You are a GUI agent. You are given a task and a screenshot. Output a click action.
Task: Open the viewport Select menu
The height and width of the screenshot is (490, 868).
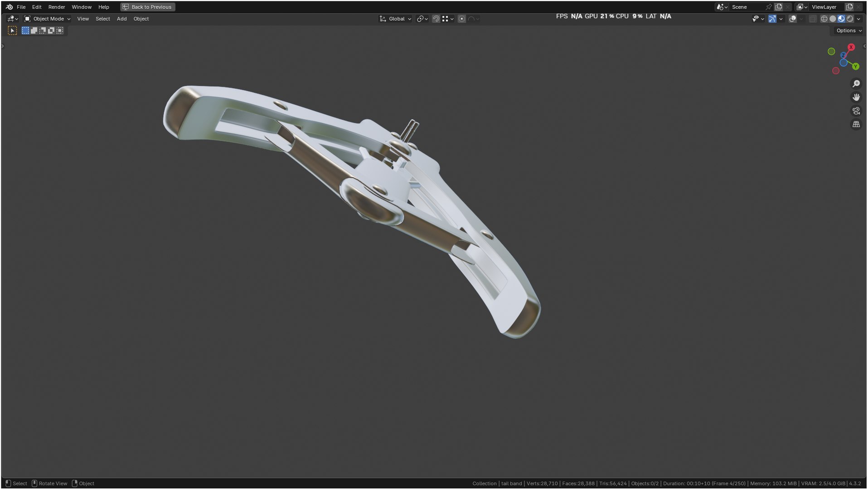click(103, 19)
